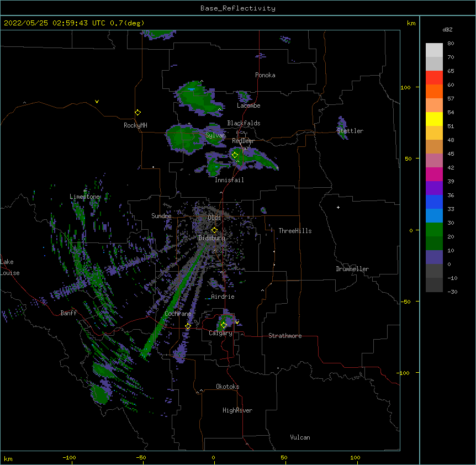
Task: Click the Cochrane label
Action: (x=178, y=314)
